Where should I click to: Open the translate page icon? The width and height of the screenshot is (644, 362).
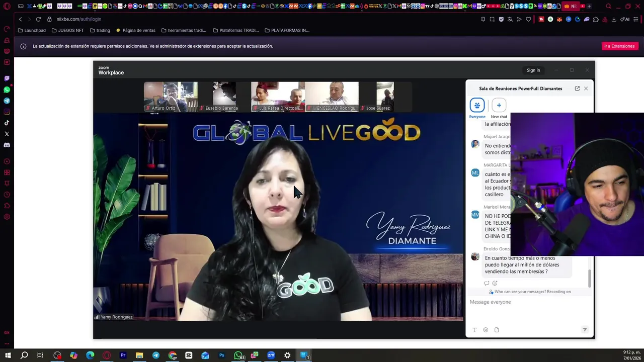coord(510,19)
